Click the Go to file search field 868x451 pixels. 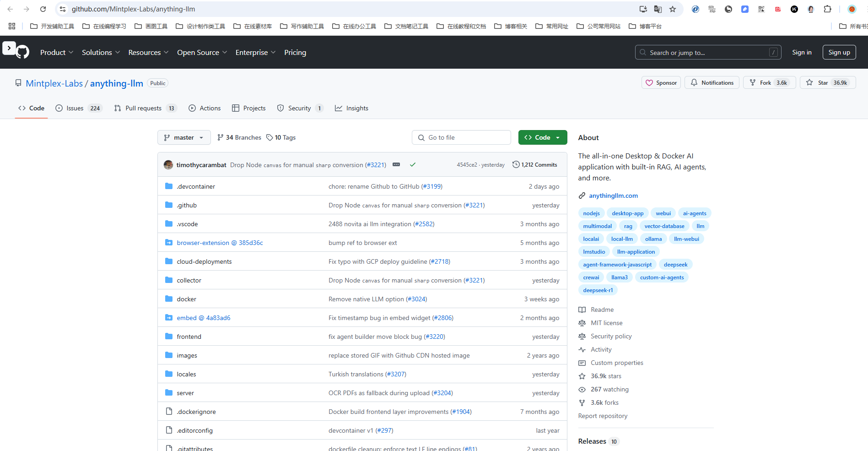pos(461,137)
